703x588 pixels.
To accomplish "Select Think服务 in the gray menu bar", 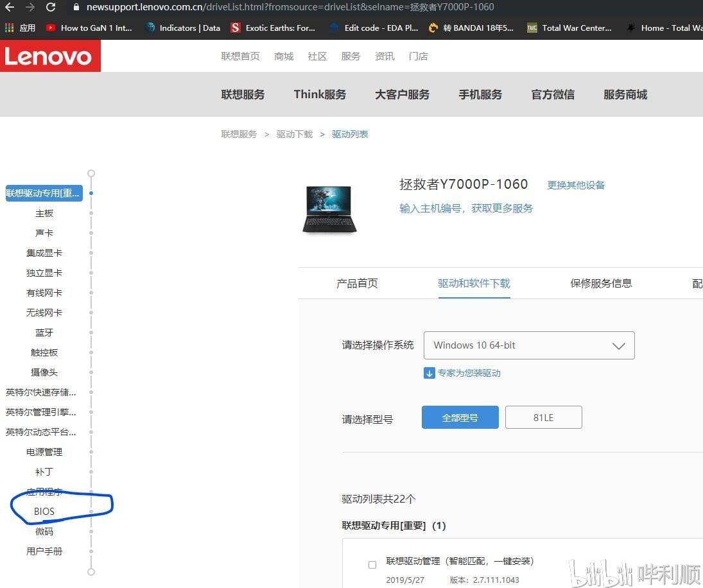I will (x=320, y=94).
